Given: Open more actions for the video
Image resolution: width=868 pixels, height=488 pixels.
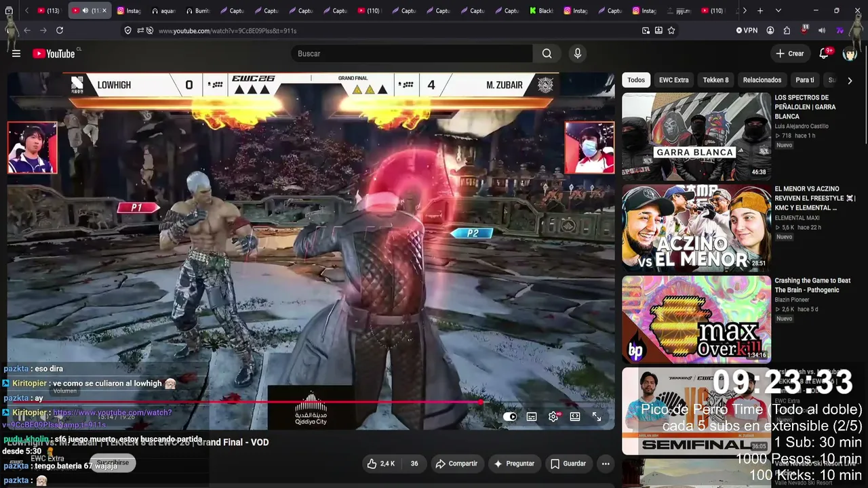Looking at the screenshot, I should coord(606,464).
